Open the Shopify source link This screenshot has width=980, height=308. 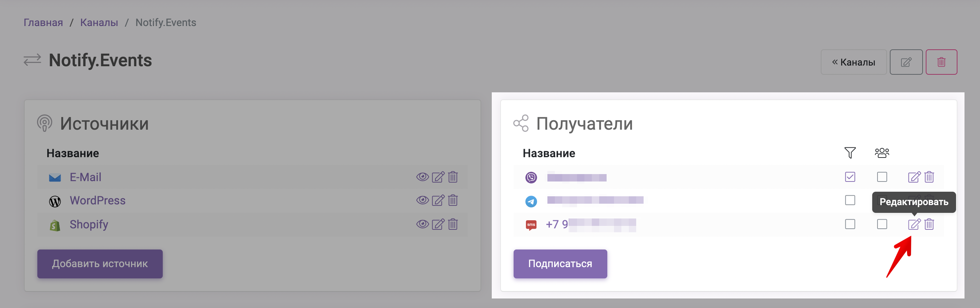89,224
